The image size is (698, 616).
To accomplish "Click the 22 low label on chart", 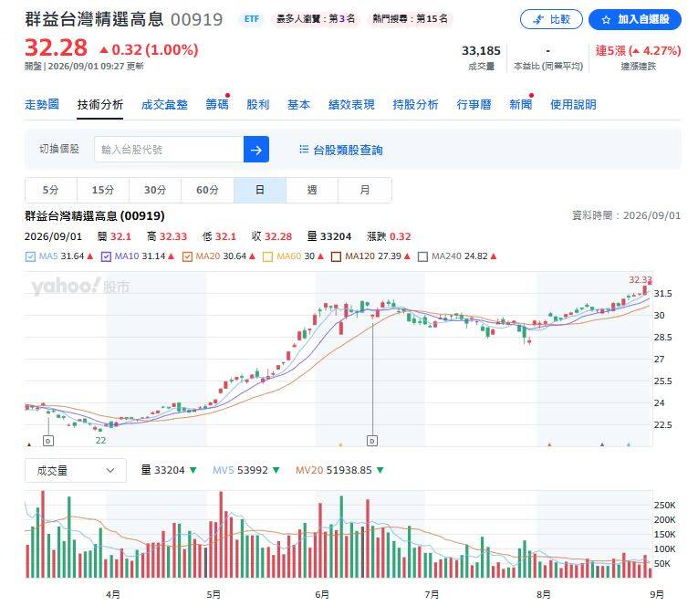I will 100,440.
